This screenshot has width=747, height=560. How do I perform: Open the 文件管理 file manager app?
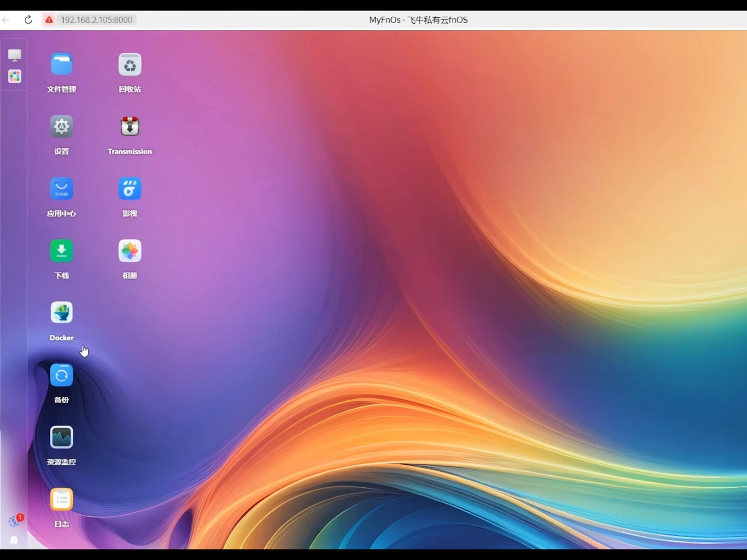[61, 64]
